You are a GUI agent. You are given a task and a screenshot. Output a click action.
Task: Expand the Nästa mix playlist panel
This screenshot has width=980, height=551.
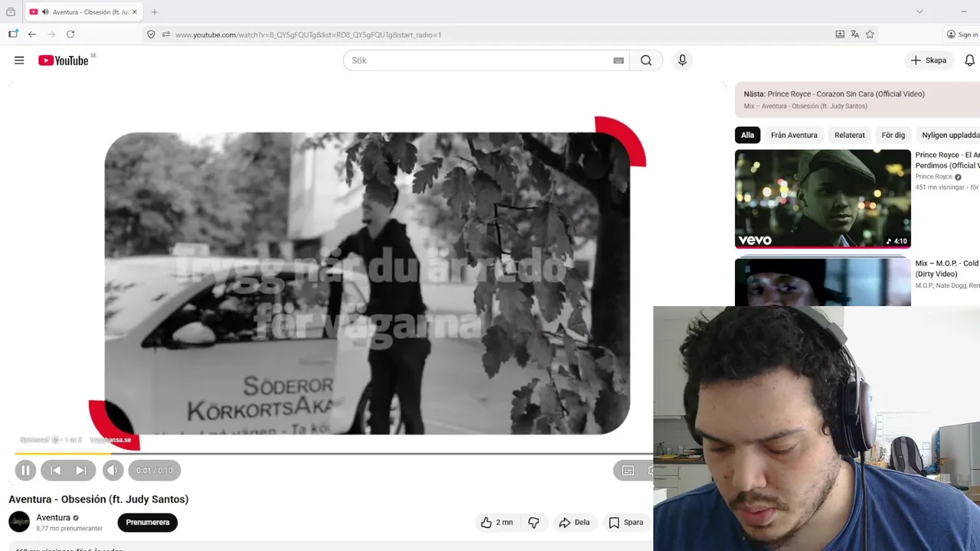pos(857,99)
